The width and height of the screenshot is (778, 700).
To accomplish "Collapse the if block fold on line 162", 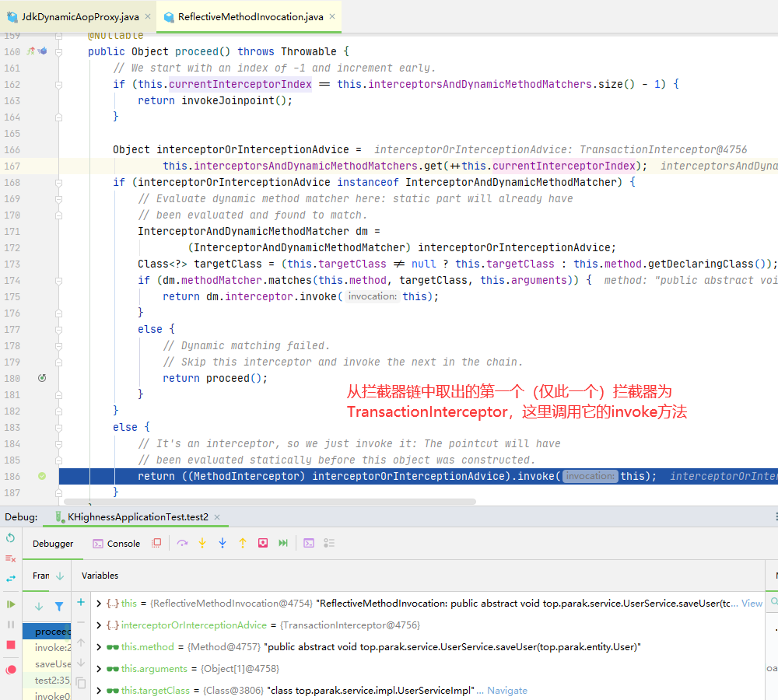I will tap(58, 85).
